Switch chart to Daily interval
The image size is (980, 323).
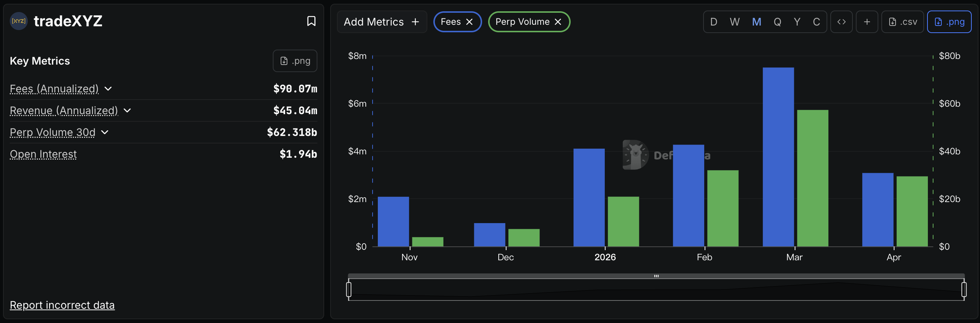[714, 22]
